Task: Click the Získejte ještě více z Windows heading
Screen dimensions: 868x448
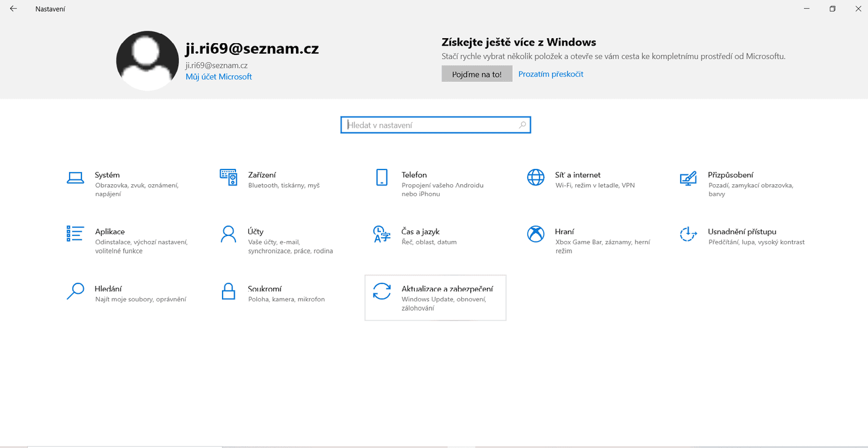Action: pyautogui.click(x=518, y=43)
